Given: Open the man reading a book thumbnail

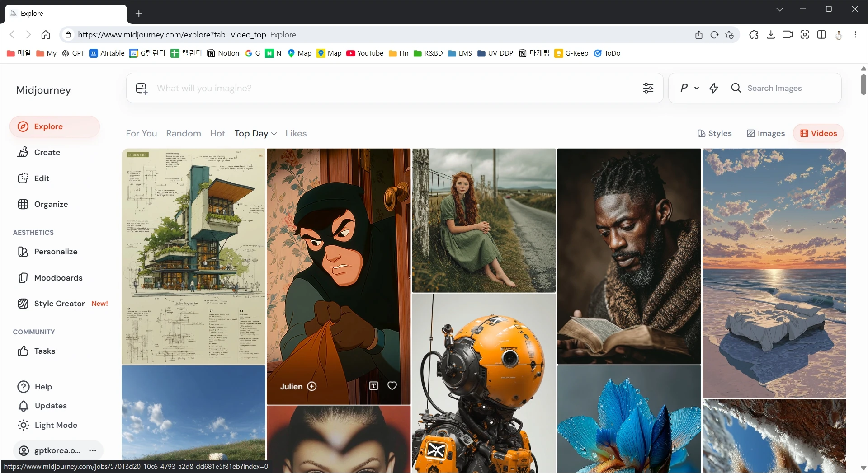Looking at the screenshot, I should click(629, 256).
